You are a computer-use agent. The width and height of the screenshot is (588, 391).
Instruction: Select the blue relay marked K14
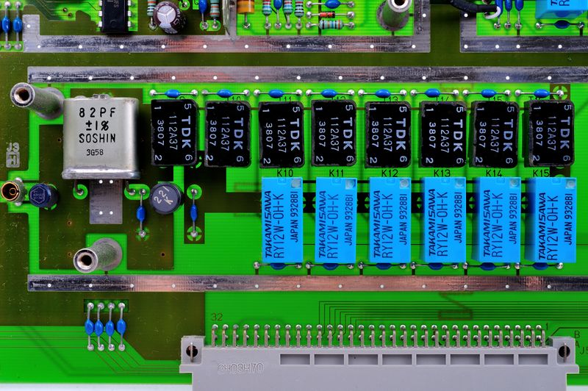pos(498,220)
